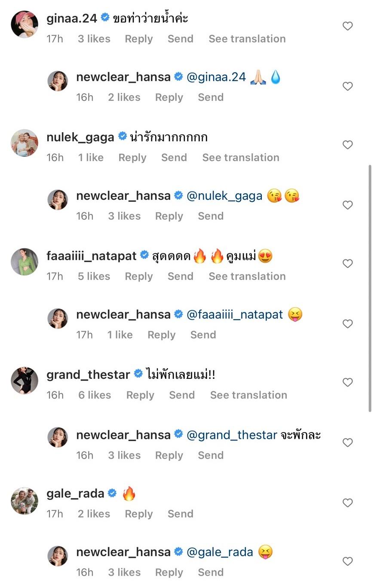Like gale_rada's fire emoji comment
The height and width of the screenshot is (588, 374).
tap(347, 503)
